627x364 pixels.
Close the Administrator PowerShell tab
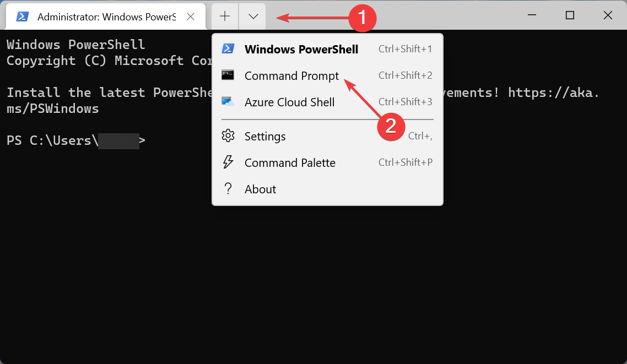[191, 17]
